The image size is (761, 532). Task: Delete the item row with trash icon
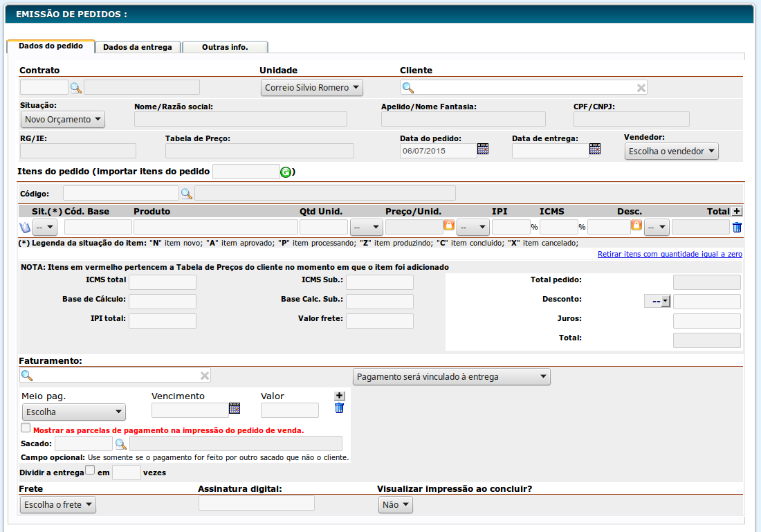tap(737, 227)
